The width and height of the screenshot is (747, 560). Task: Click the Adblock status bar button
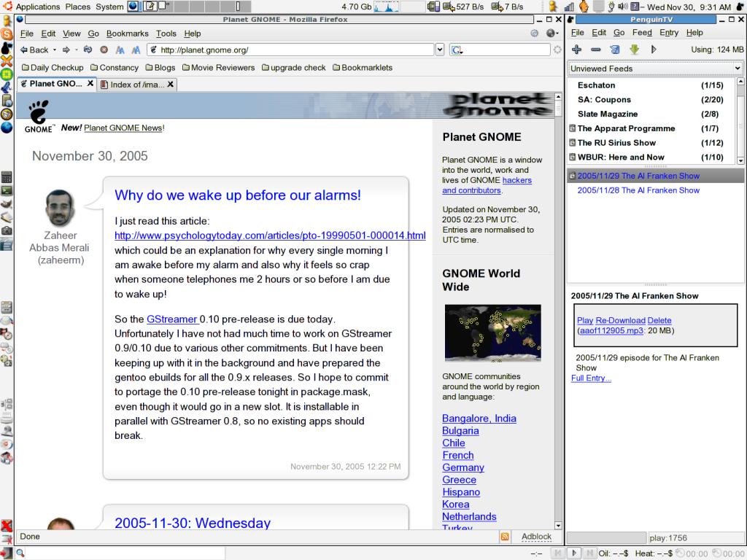[x=536, y=537]
